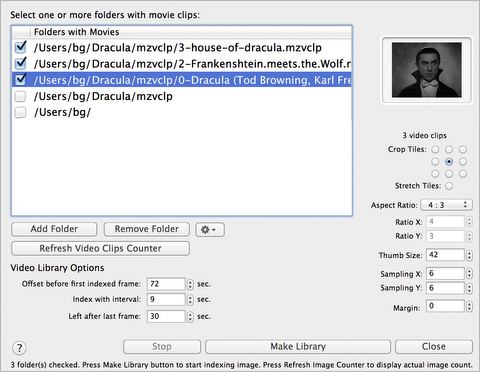Screen dimensions: 480x372
Task: Focus the Left after last frame field
Action: tap(166, 316)
